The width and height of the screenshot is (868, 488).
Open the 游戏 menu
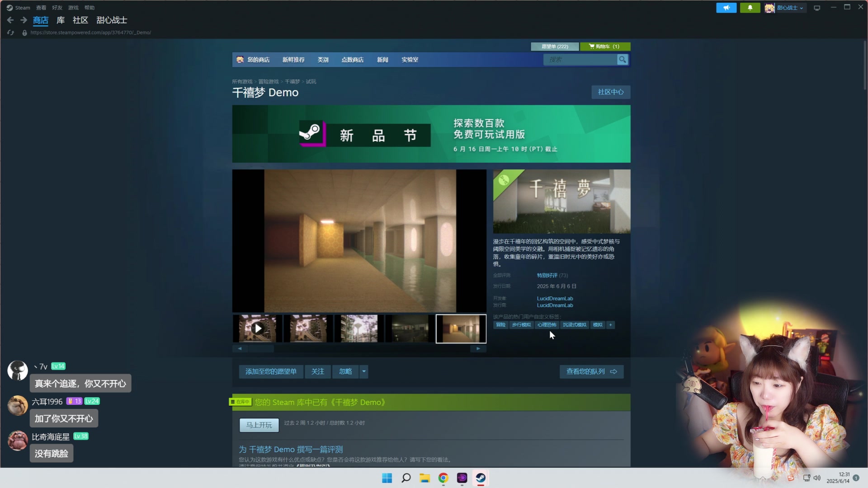73,8
